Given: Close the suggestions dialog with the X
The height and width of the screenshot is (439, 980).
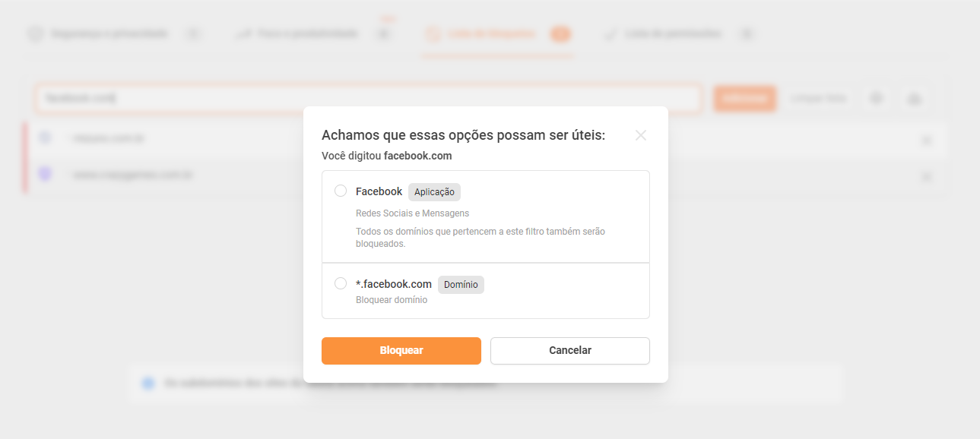Looking at the screenshot, I should (641, 135).
